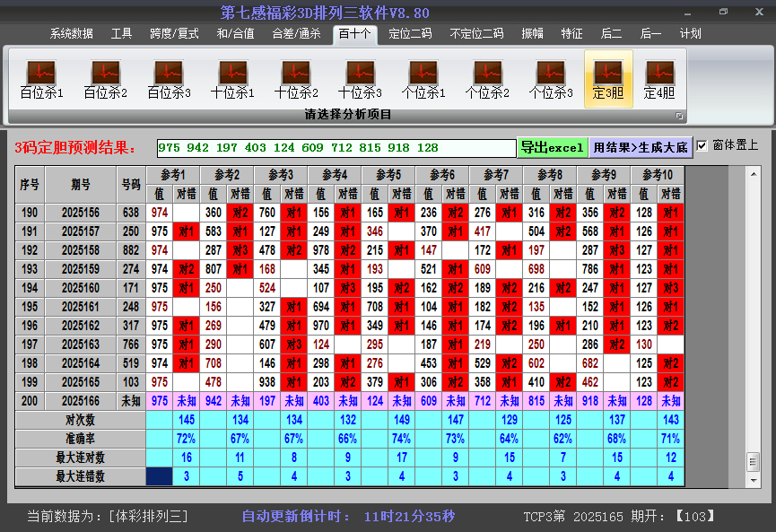The width and height of the screenshot is (776, 532).
Task: Click the table scrollbar down arrow
Action: click(x=754, y=480)
